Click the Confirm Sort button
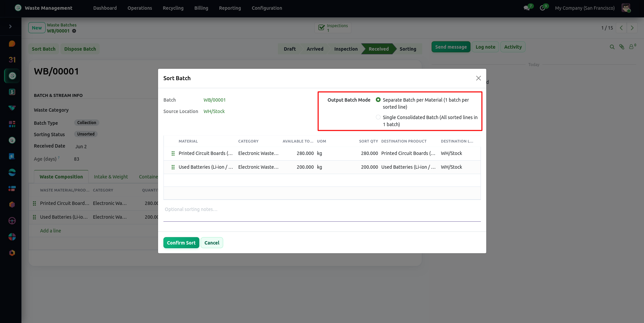Screen dimensions: 644x323 (x=181, y=243)
